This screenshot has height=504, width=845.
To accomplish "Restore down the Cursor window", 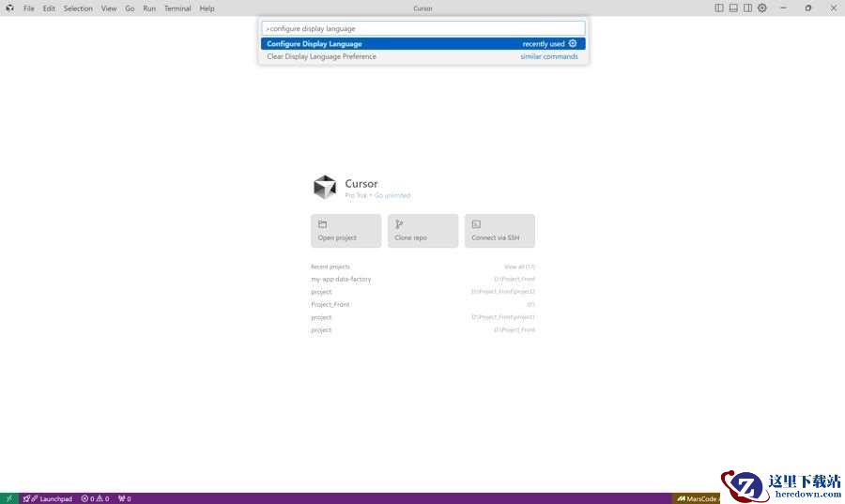I will (x=807, y=8).
